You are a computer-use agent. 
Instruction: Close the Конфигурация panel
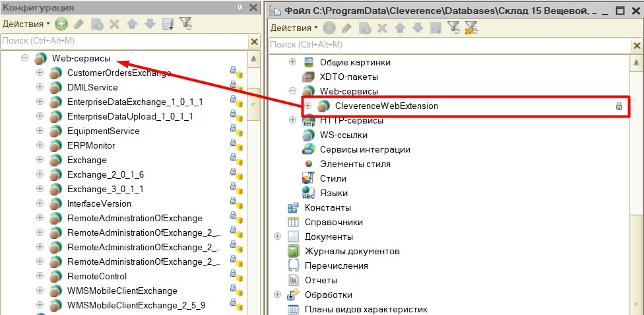pyautogui.click(x=253, y=8)
